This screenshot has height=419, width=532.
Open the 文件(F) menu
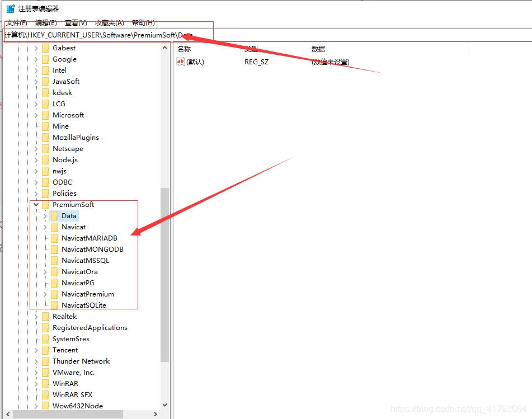click(x=16, y=23)
